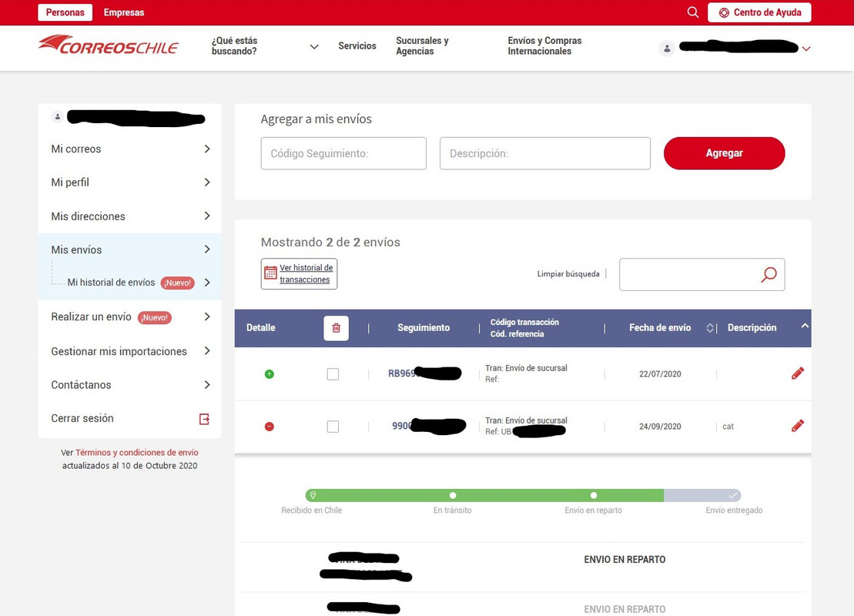Click Limpiar búsqueda
This screenshot has height=616, width=854.
(568, 274)
